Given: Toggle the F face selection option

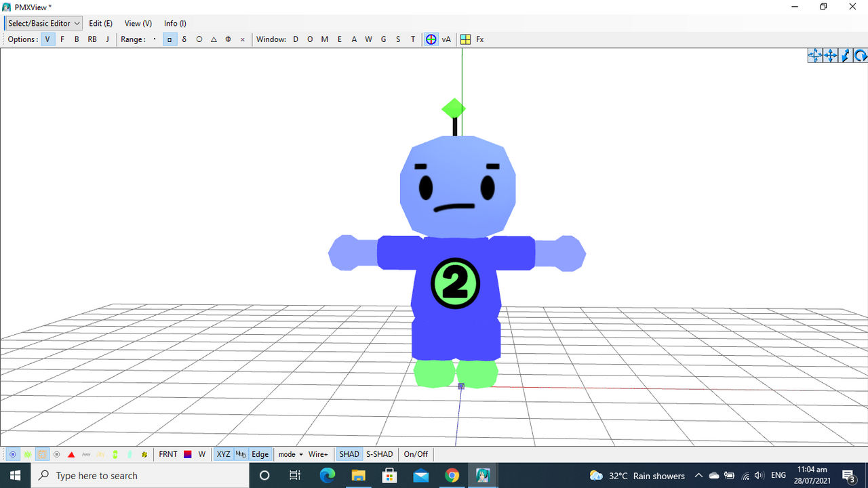Looking at the screenshot, I should tap(62, 39).
